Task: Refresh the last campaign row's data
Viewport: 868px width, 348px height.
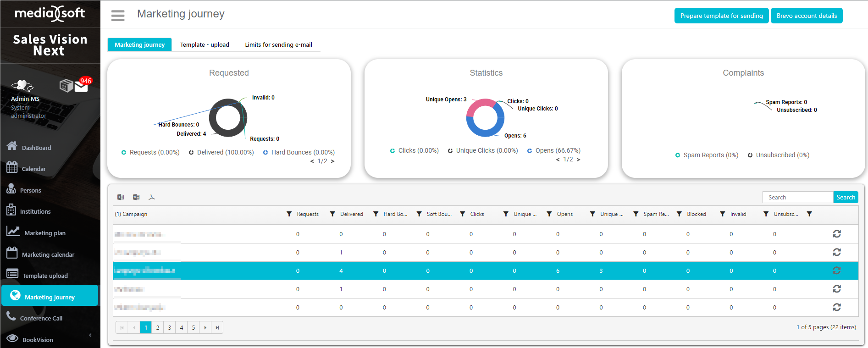Action: pos(836,307)
